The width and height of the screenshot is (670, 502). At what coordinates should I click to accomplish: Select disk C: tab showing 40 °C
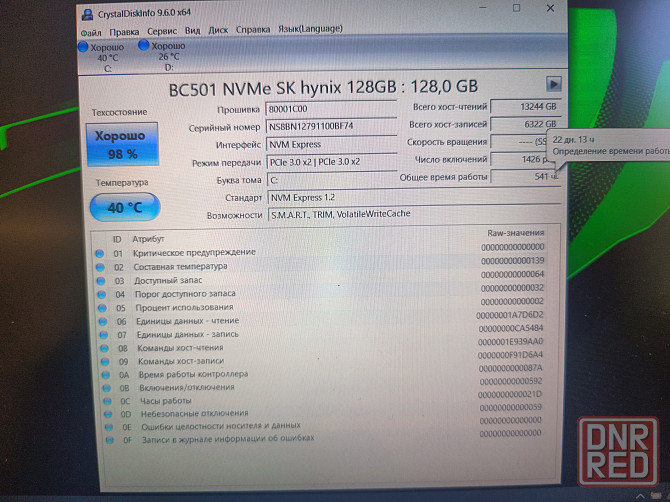tap(102, 57)
